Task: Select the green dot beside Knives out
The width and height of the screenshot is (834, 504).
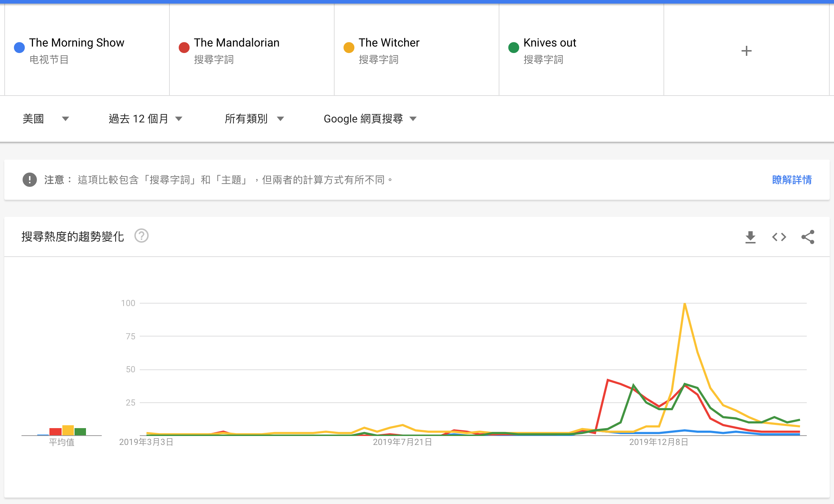Action: [514, 47]
